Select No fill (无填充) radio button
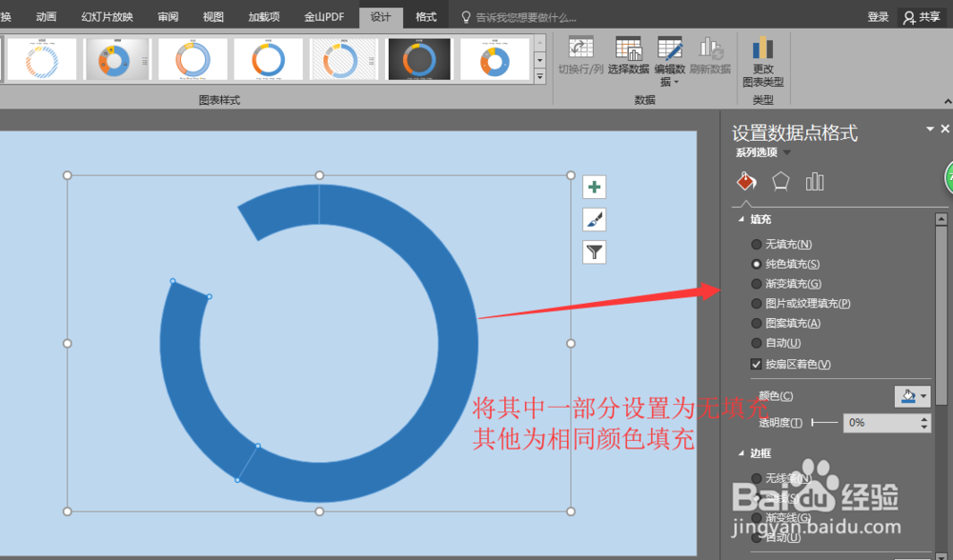The image size is (953, 560). pos(756,244)
